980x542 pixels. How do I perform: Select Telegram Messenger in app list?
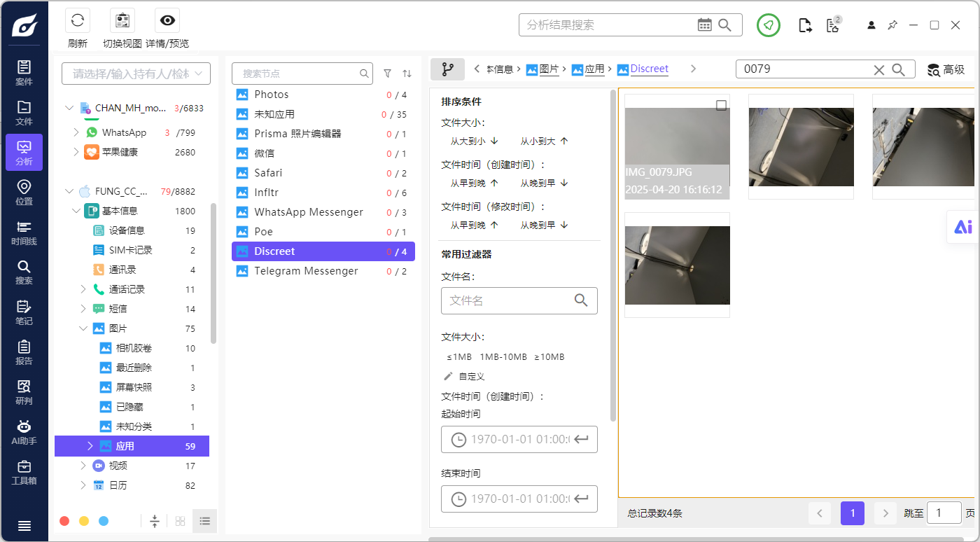tap(323, 271)
